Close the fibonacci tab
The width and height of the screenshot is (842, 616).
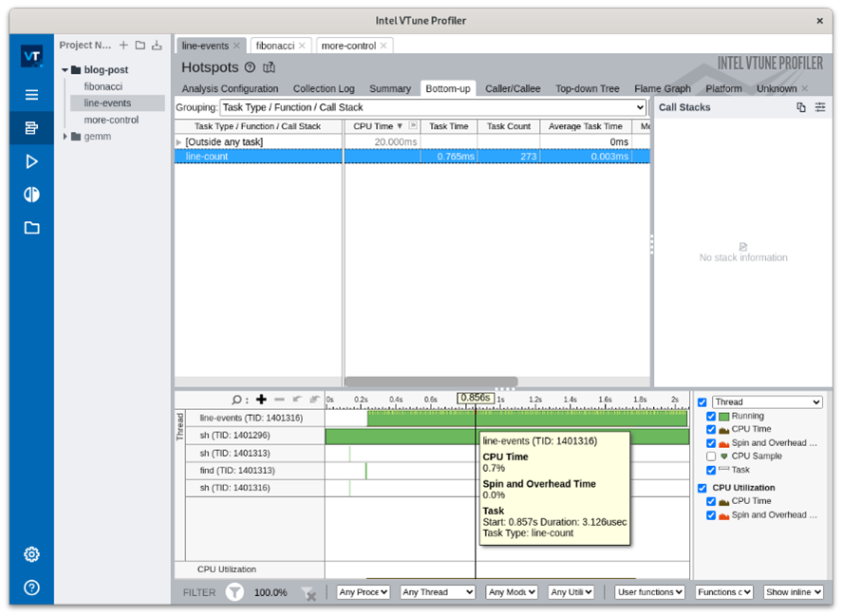point(302,46)
